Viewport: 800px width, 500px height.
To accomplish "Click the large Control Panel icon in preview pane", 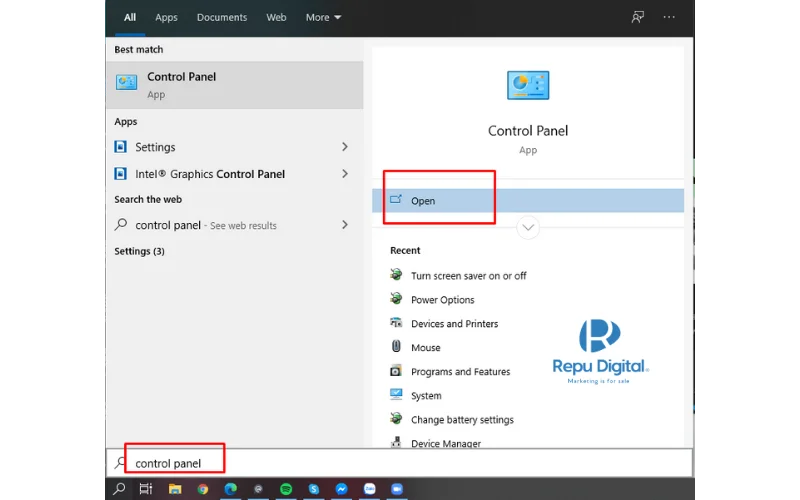I will (x=528, y=85).
